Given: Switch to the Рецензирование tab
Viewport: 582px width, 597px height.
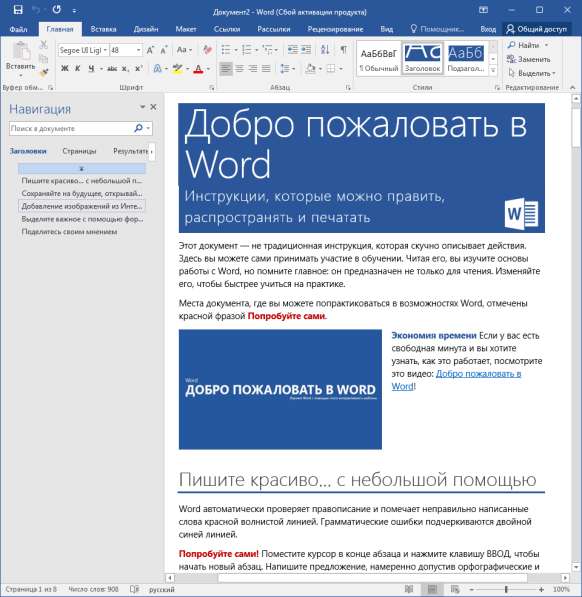Looking at the screenshot, I should (x=335, y=29).
